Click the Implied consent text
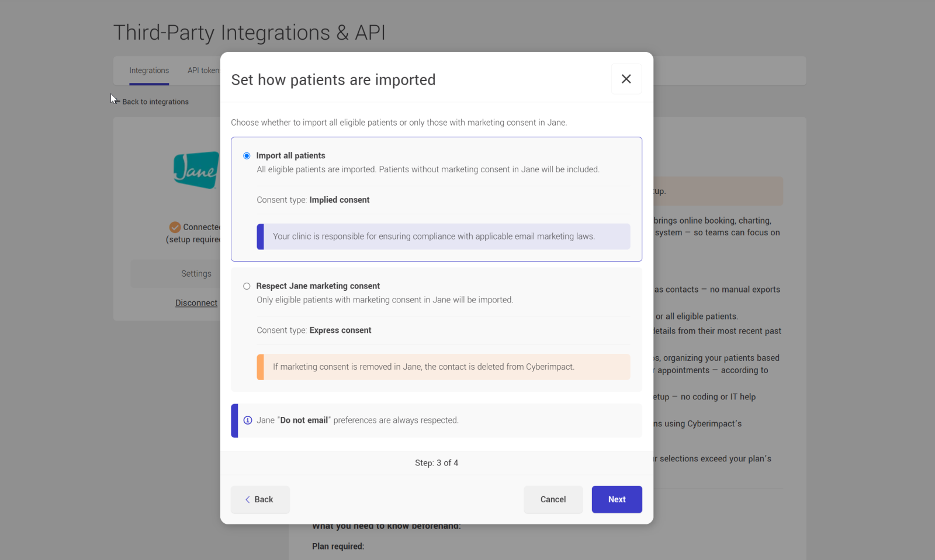This screenshot has height=560, width=935. click(x=340, y=200)
